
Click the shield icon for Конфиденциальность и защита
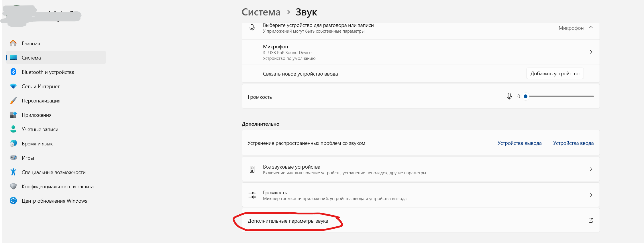(13, 186)
